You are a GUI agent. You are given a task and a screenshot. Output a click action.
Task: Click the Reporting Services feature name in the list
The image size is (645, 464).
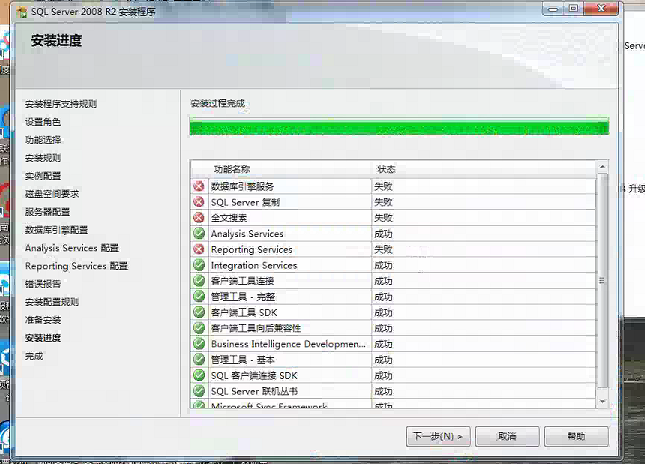252,249
